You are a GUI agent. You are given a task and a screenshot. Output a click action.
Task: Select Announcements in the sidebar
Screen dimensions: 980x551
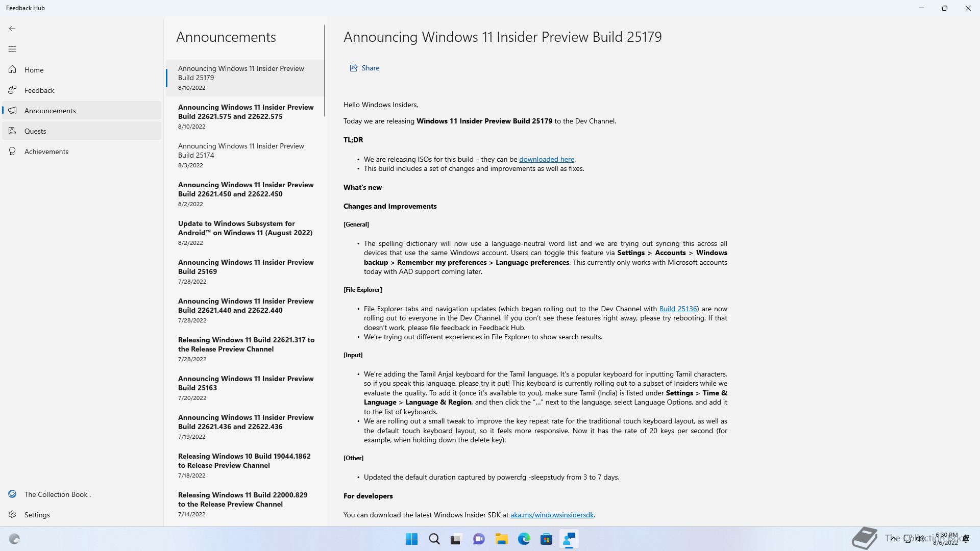click(x=82, y=111)
